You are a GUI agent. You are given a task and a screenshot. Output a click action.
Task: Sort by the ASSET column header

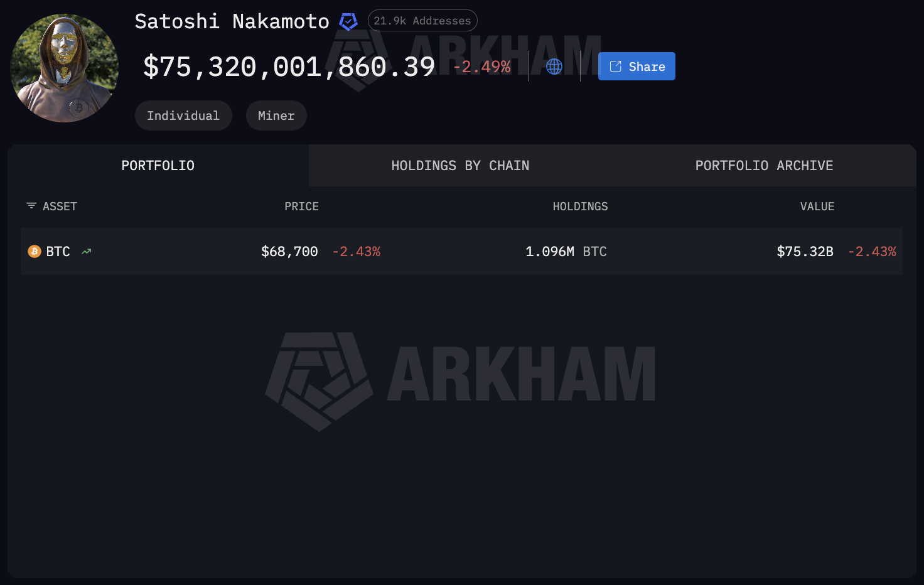click(x=60, y=207)
